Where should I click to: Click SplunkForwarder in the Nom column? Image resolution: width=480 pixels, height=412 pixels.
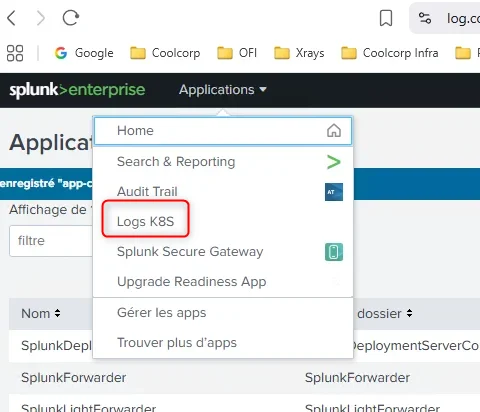(x=73, y=378)
